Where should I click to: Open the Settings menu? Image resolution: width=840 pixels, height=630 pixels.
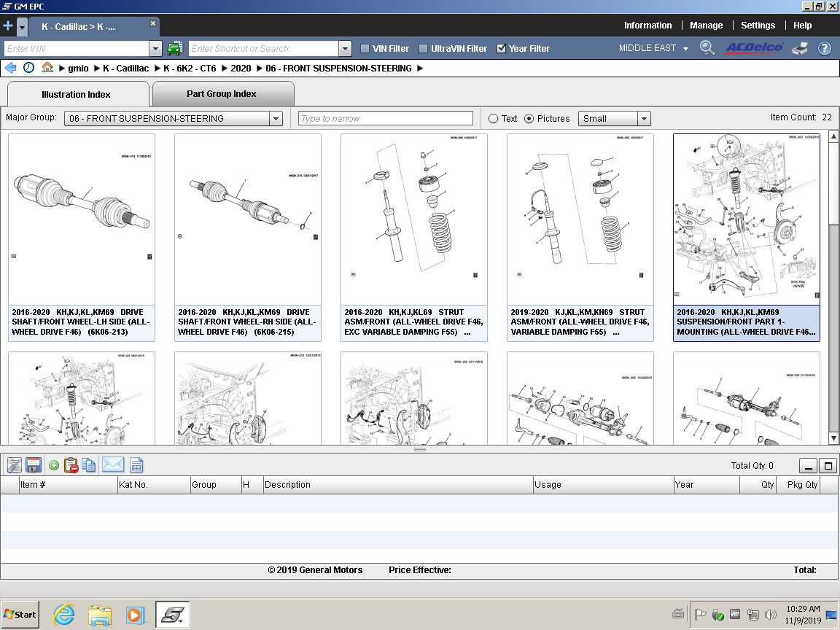point(758,25)
